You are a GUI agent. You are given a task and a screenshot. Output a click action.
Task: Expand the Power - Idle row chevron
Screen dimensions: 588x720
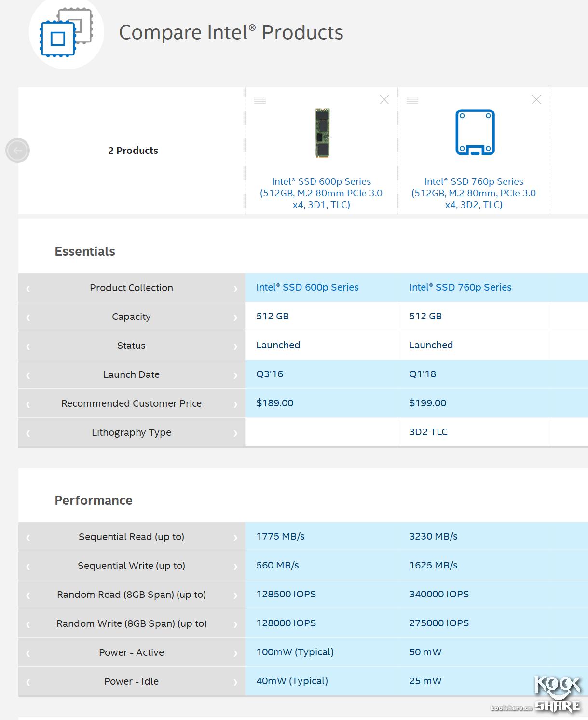point(235,681)
